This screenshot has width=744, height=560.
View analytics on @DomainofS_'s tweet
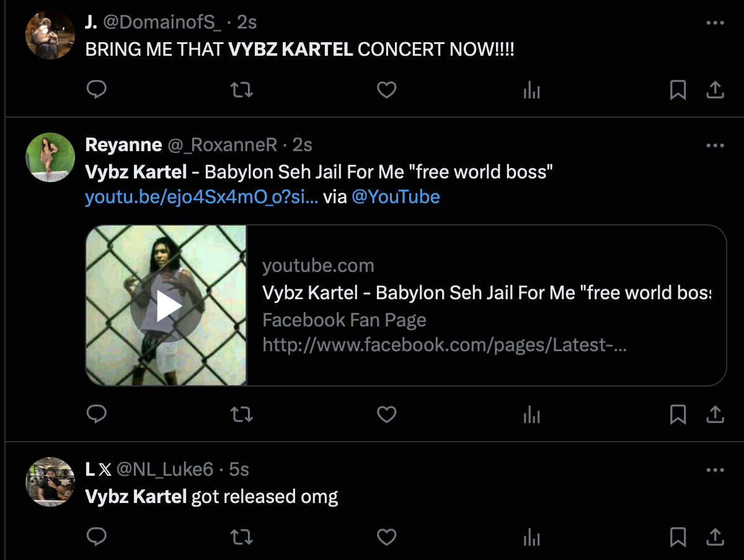(531, 90)
